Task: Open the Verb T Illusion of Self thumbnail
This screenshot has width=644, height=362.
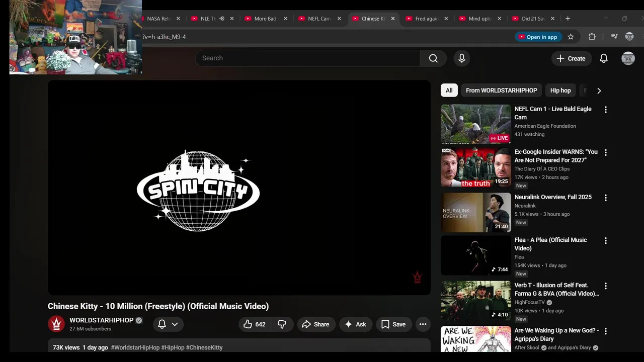Action: point(476,301)
